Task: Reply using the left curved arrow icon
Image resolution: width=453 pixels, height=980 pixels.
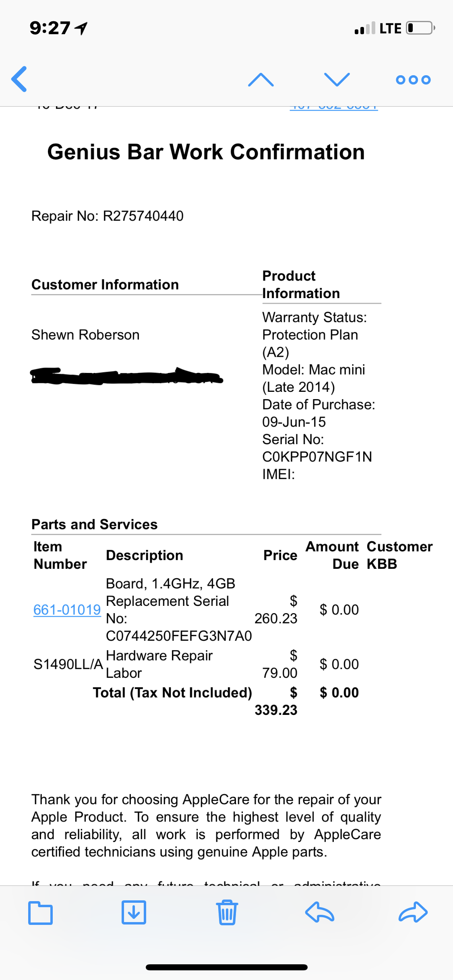Action: 320,912
